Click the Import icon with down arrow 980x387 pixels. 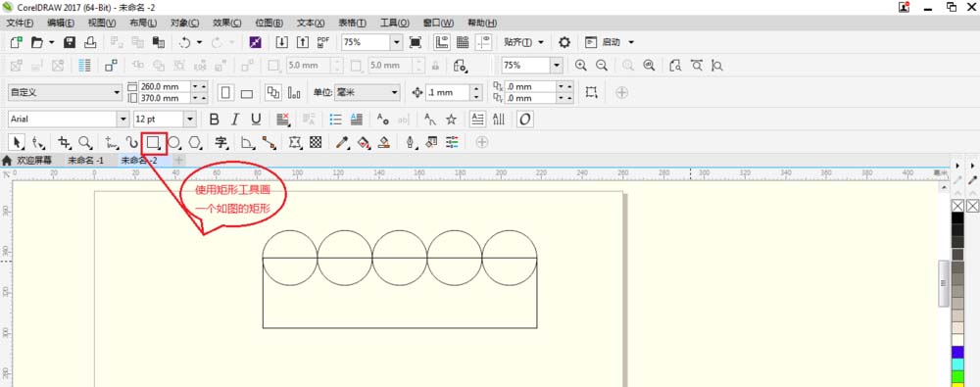[x=282, y=42]
